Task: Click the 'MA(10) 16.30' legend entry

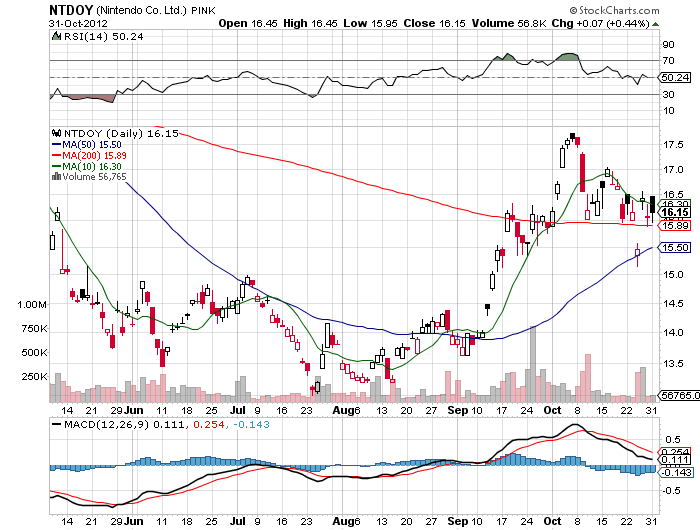Action: [x=87, y=167]
